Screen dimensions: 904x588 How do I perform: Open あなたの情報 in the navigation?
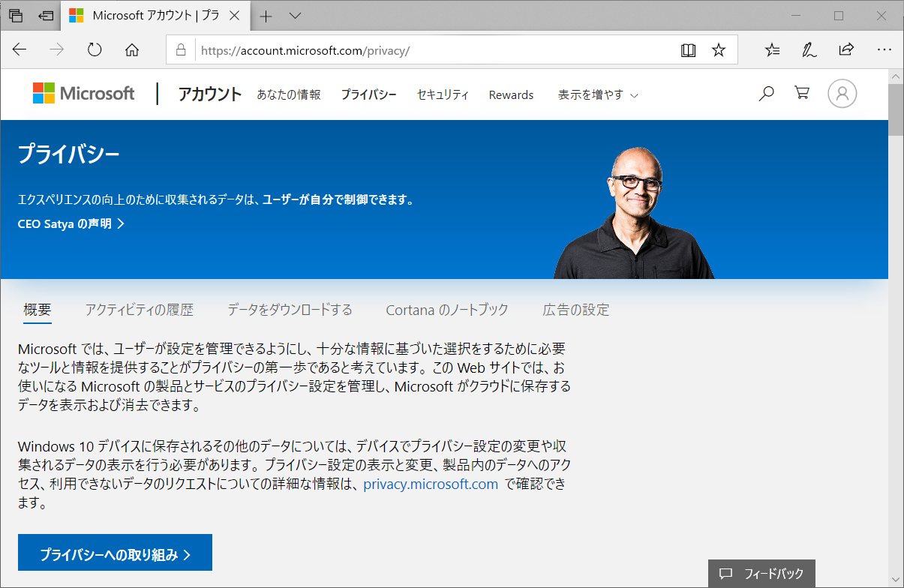point(289,94)
